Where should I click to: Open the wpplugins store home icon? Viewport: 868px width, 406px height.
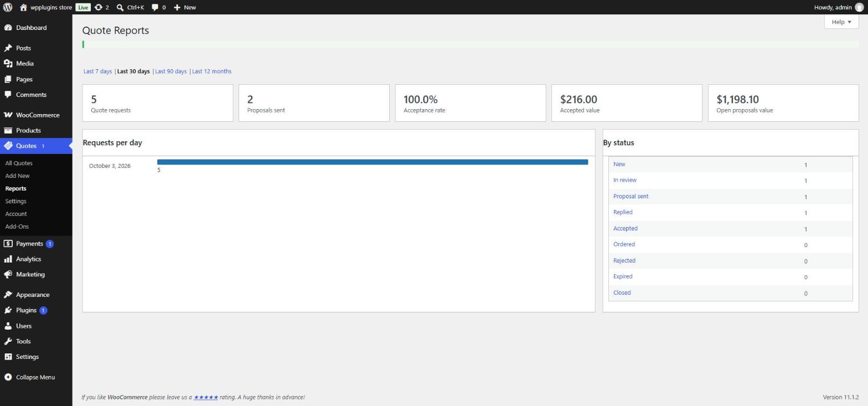(23, 7)
